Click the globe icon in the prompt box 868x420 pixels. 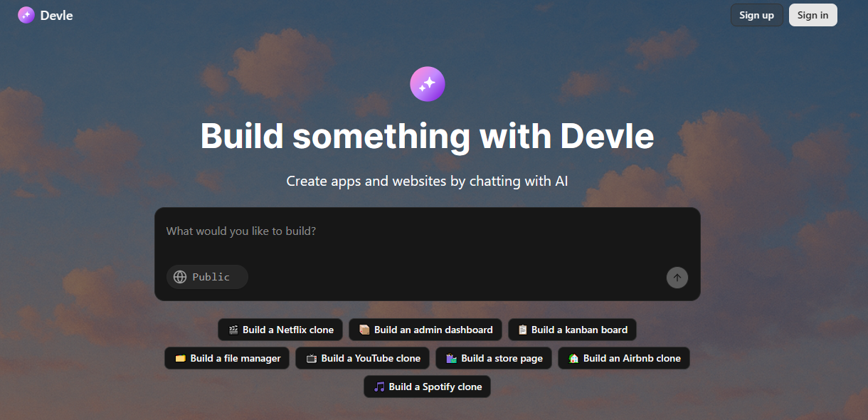tap(180, 277)
